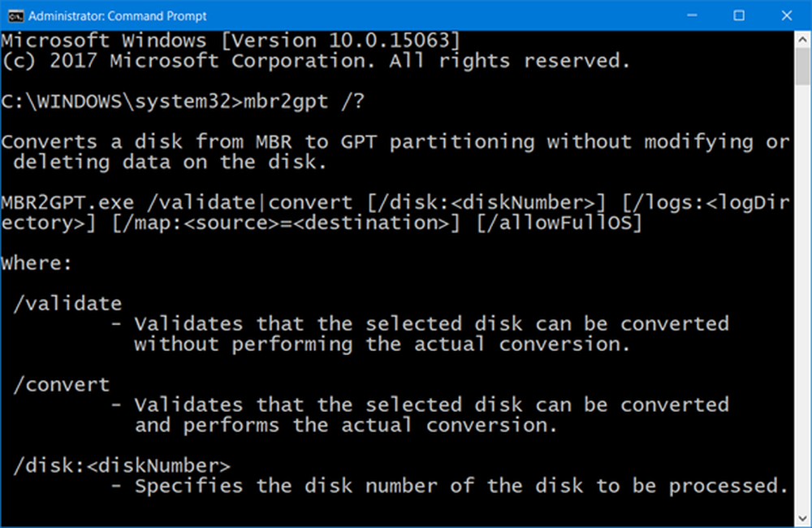Click the "/disk:<diskNumber>" option heading
This screenshot has height=528, width=812.
pyautogui.click(x=122, y=465)
